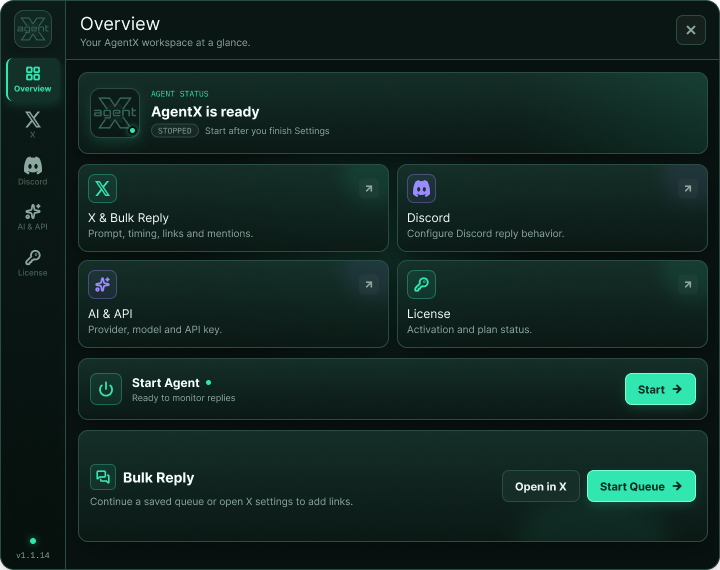720x570 pixels.
Task: Click the License card title
Action: point(428,314)
